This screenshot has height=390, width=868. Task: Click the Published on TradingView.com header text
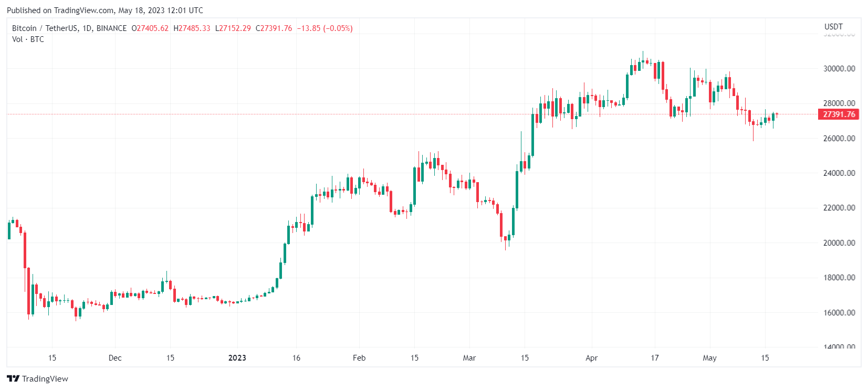coord(105,10)
